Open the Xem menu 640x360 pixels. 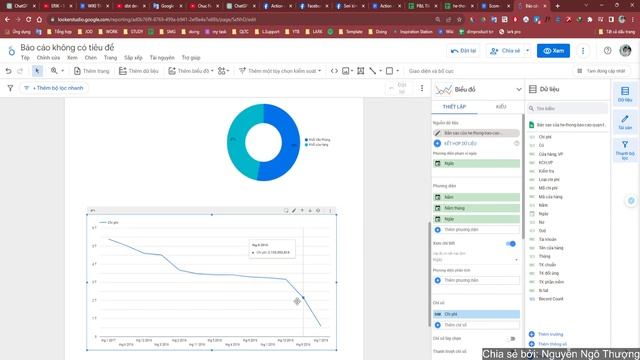tap(72, 58)
